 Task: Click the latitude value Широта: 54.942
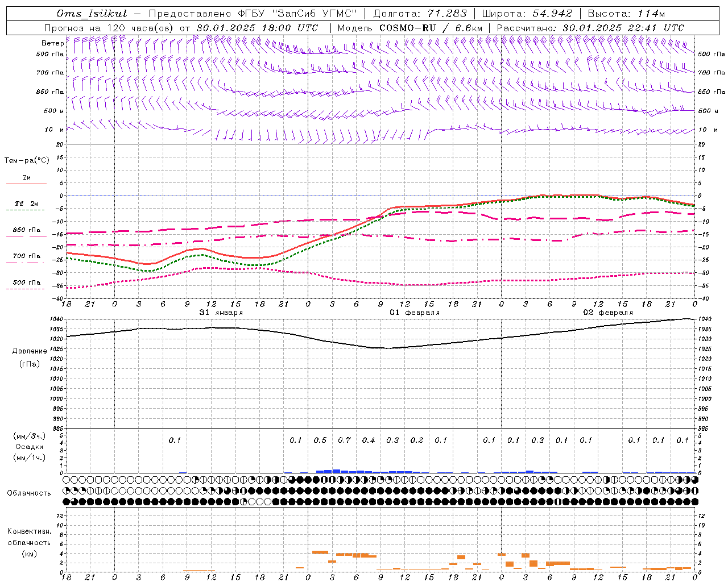(x=527, y=14)
